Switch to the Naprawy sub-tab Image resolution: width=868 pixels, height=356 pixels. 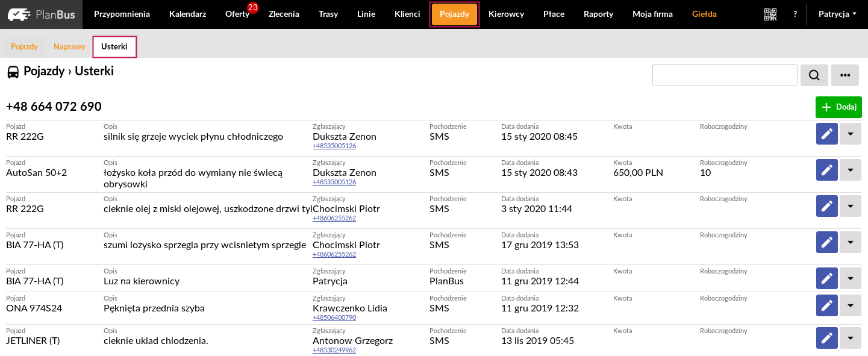pyautogui.click(x=69, y=46)
